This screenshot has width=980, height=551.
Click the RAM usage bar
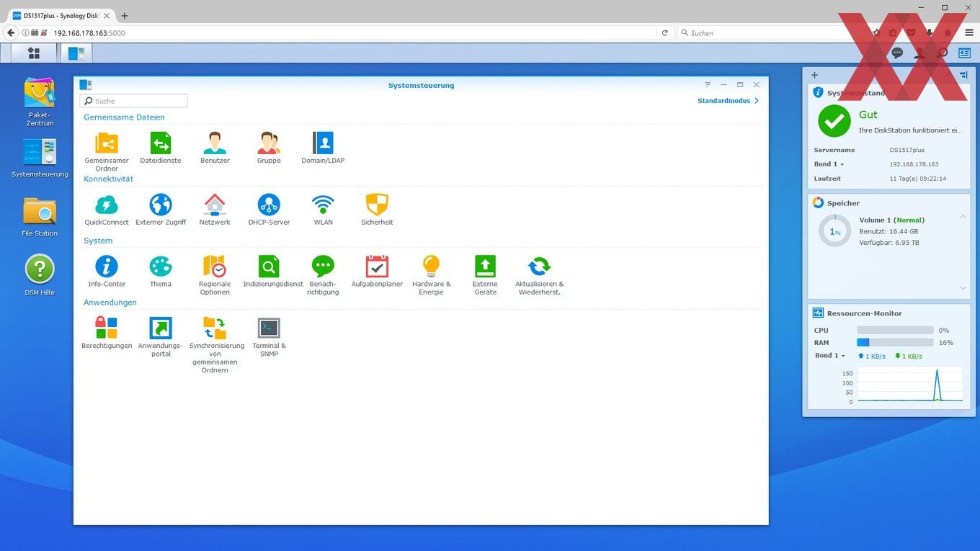895,343
